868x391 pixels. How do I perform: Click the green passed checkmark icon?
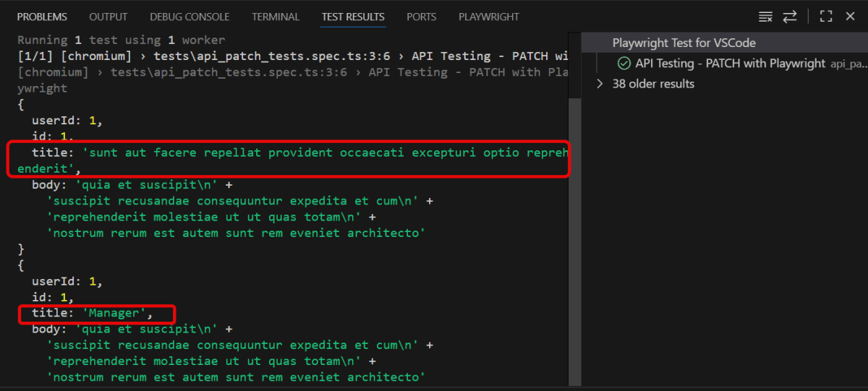click(624, 64)
